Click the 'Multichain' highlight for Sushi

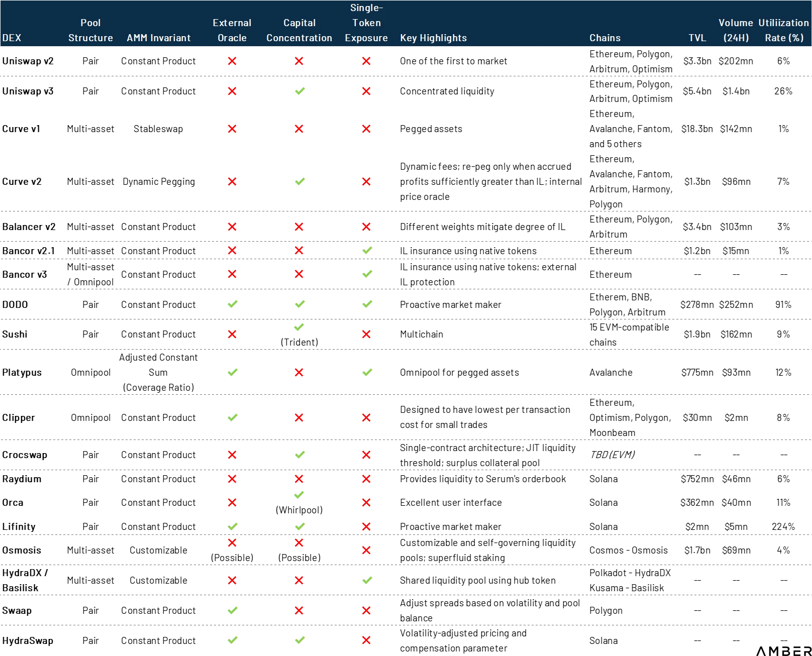pos(422,334)
